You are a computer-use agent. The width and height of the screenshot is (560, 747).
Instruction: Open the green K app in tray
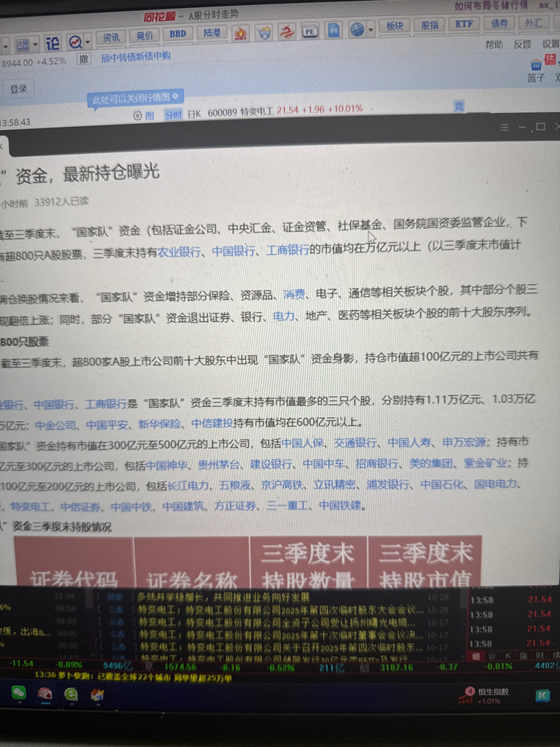[x=542, y=695]
